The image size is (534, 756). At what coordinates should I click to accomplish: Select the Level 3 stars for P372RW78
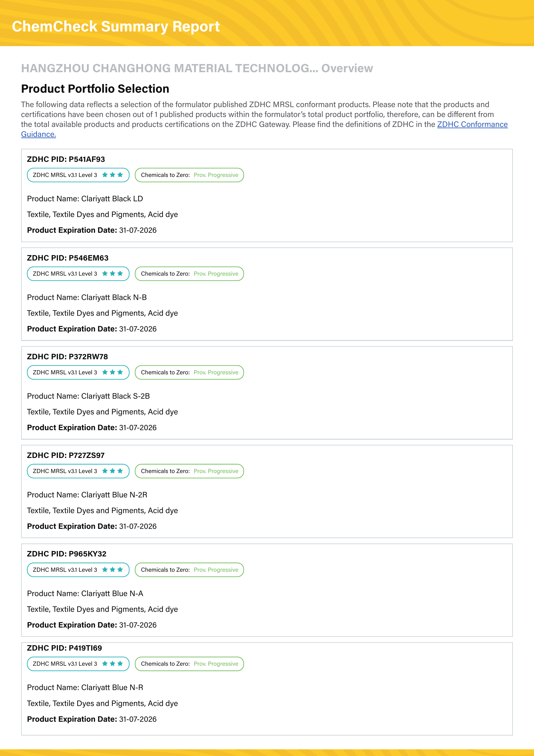pos(112,372)
